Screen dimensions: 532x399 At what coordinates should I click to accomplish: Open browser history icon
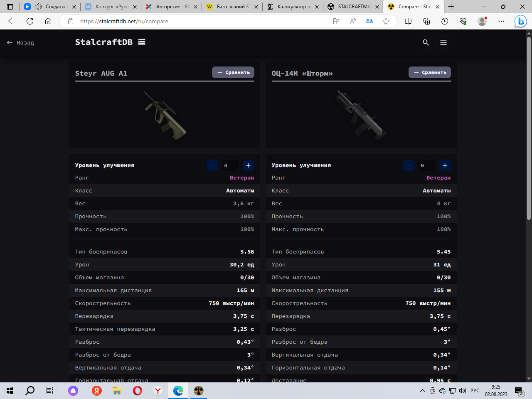(445, 21)
